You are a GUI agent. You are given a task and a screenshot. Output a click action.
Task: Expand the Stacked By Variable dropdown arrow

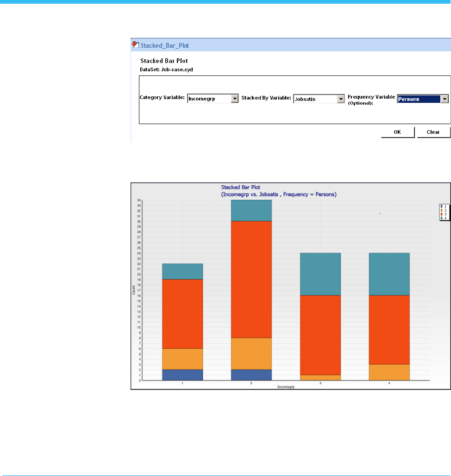tap(341, 99)
